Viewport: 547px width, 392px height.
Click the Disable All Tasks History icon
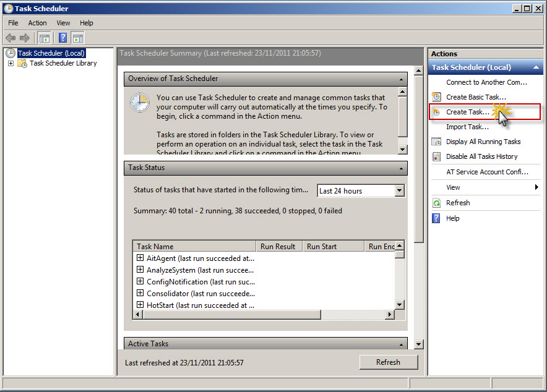click(436, 156)
